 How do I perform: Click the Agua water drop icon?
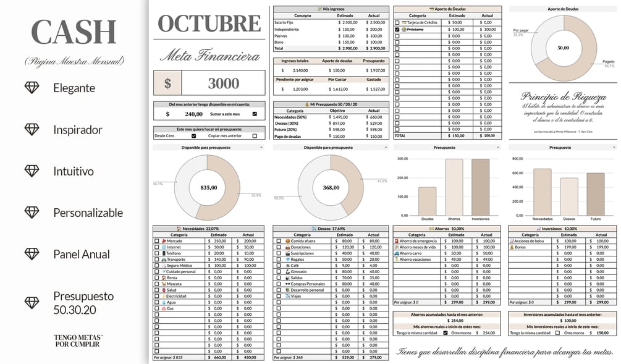pyautogui.click(x=164, y=302)
